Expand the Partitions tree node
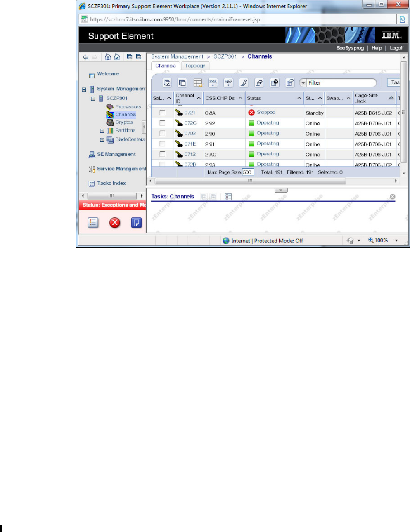This screenshot has height=532, width=410. point(102,131)
